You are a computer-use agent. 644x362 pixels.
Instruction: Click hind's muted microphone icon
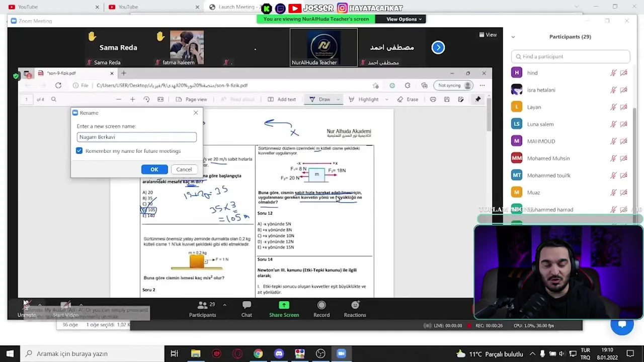pos(613,73)
